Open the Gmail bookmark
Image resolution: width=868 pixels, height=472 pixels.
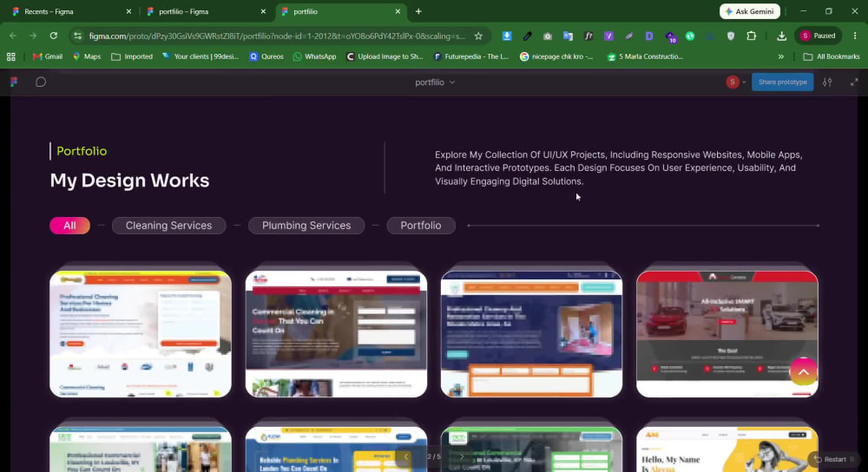(48, 56)
